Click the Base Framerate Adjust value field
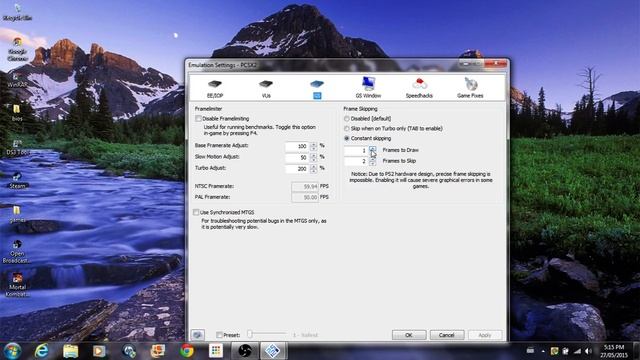 coord(297,146)
